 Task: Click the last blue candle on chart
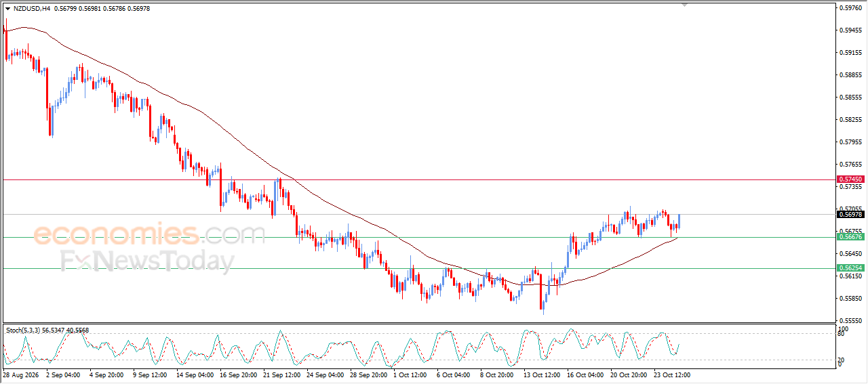tap(679, 221)
